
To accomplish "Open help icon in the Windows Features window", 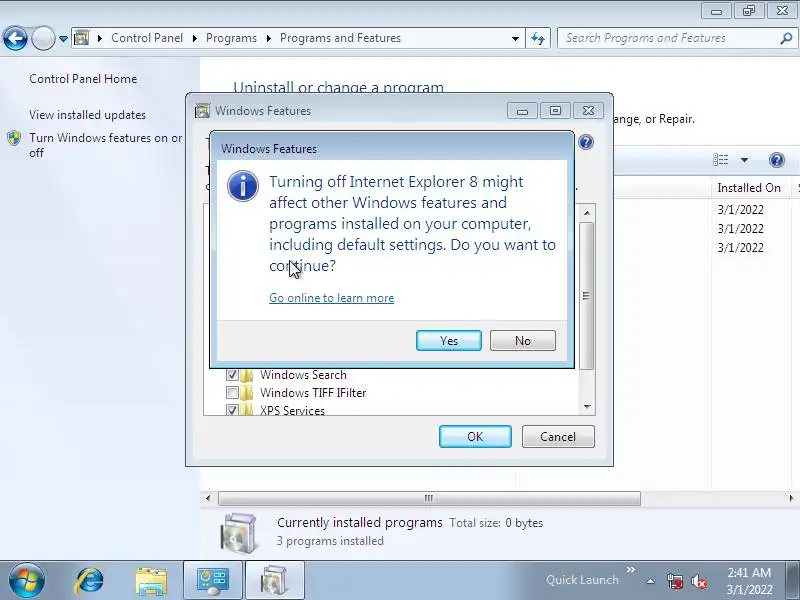I will click(x=586, y=142).
